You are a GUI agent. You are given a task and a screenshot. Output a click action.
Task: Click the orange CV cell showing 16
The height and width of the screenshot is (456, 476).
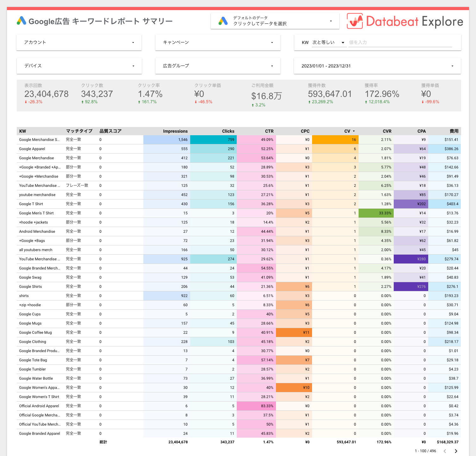pos(335,140)
